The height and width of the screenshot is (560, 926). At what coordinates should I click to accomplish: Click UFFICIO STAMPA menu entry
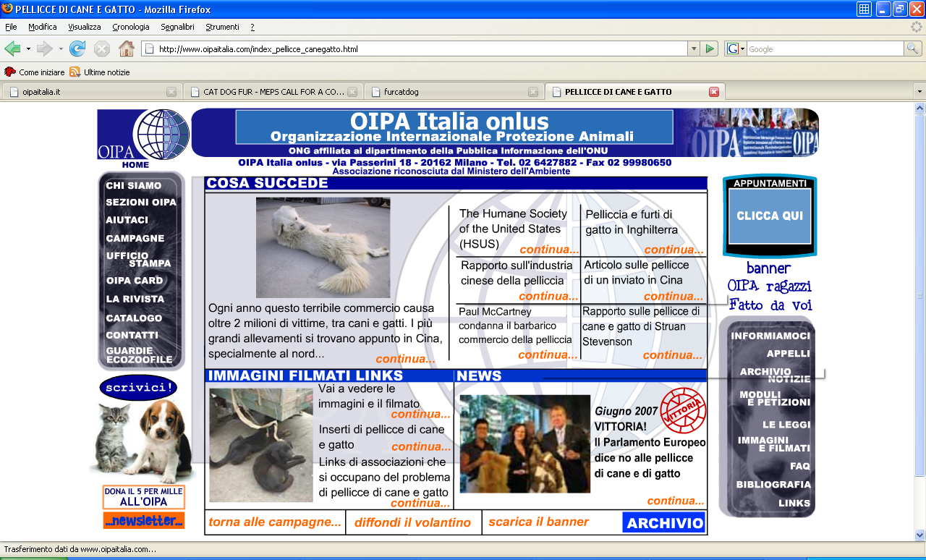click(x=139, y=260)
